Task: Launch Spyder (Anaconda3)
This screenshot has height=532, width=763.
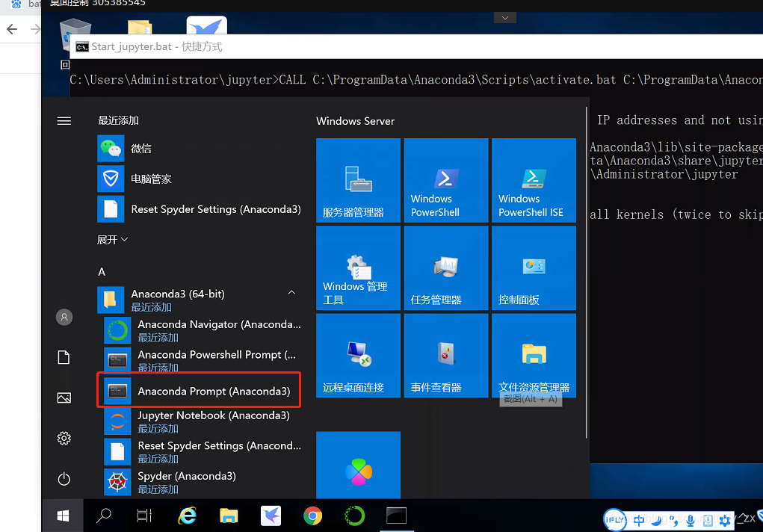Action: (203, 482)
